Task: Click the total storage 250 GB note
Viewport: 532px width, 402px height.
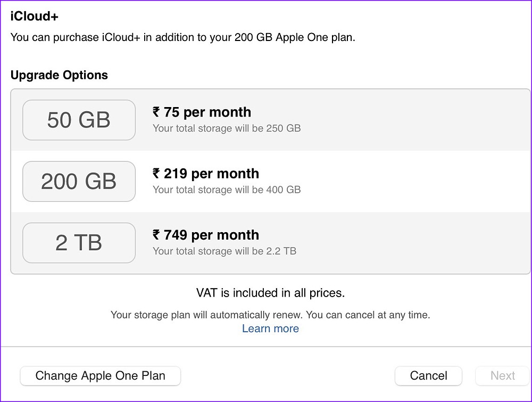Action: pos(227,128)
